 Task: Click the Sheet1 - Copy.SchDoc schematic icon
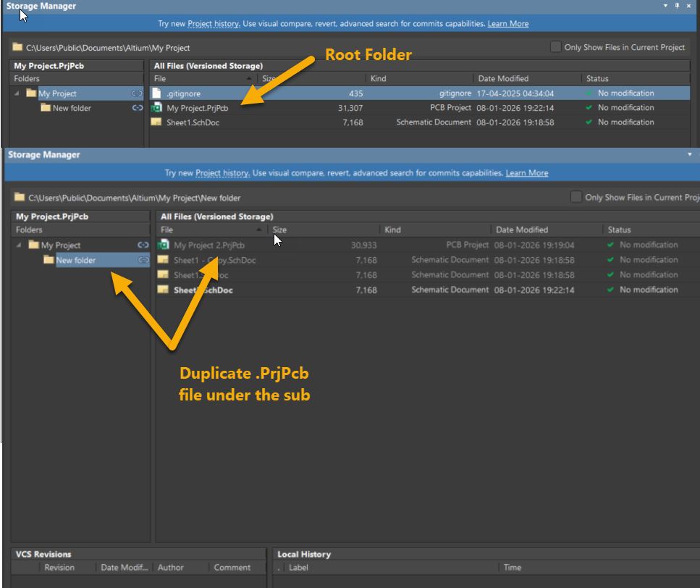tap(164, 260)
